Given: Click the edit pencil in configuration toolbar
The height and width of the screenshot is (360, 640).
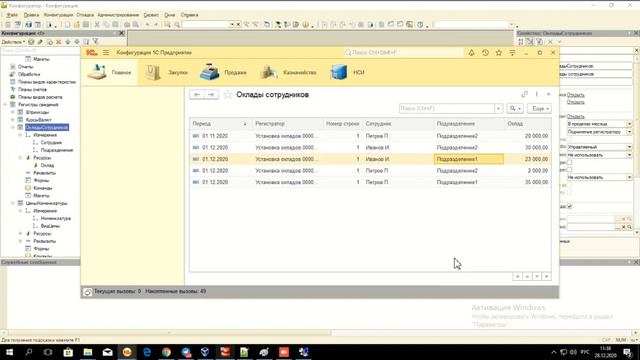Looking at the screenshot, I should click(40, 42).
